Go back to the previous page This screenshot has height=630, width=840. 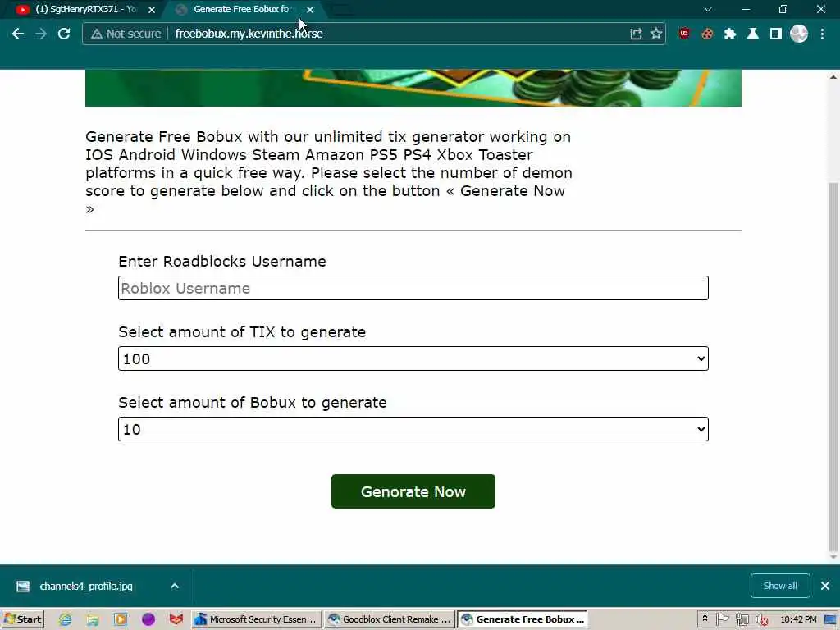pos(18,34)
